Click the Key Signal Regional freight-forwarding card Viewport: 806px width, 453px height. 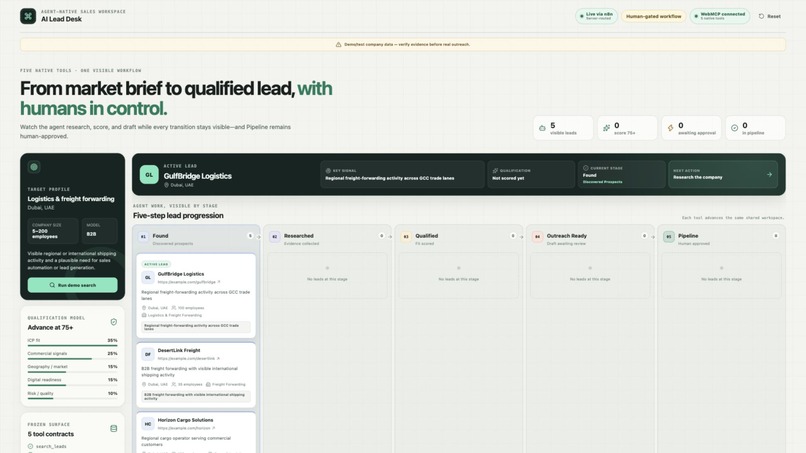click(402, 174)
